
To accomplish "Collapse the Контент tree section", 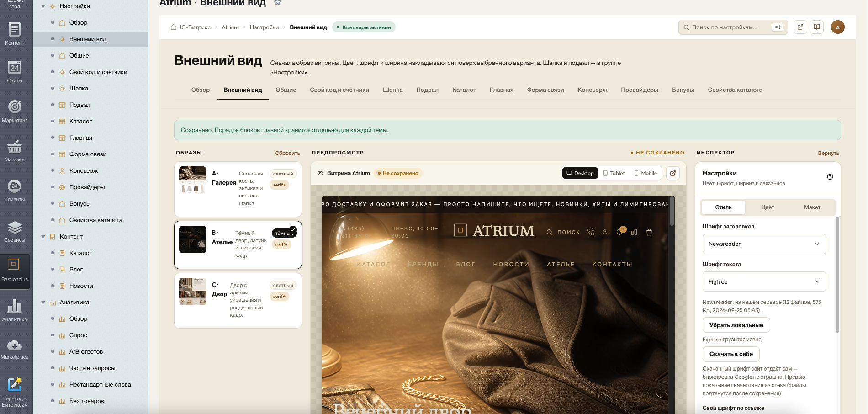I will pyautogui.click(x=43, y=237).
